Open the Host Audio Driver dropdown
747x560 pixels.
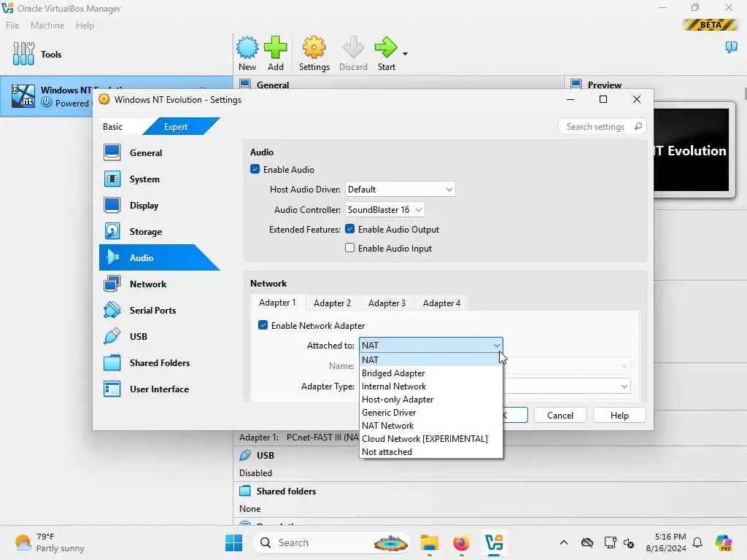click(x=400, y=189)
